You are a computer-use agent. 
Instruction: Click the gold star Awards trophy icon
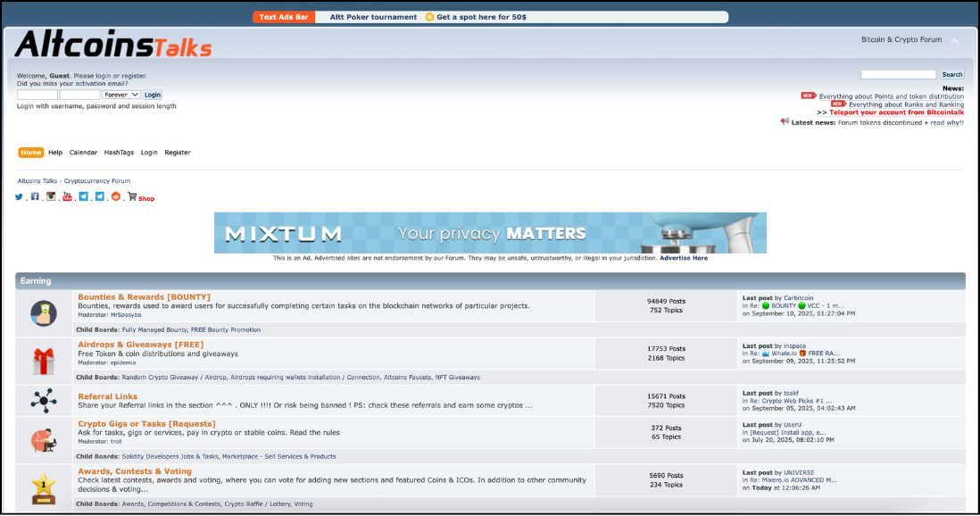44,488
